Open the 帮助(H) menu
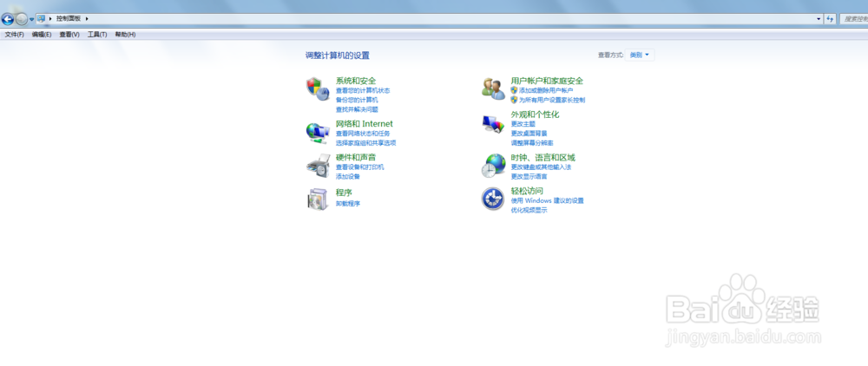 coord(125,35)
